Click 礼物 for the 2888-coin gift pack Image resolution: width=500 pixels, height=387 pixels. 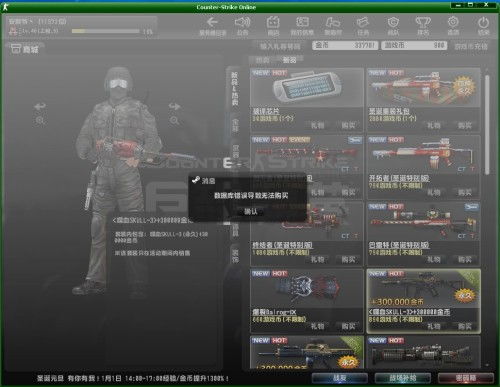pyautogui.click(x=434, y=126)
